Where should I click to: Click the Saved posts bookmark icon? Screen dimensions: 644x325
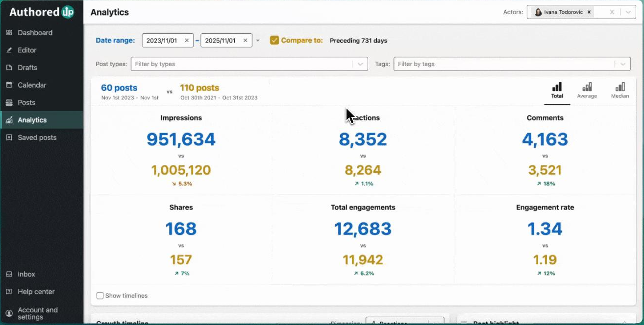click(x=9, y=138)
